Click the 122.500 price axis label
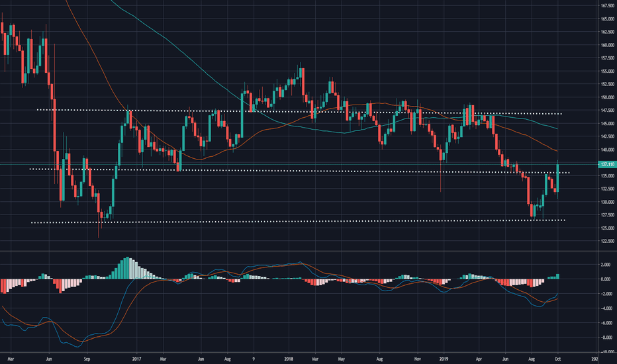617x364 pixels. click(x=608, y=241)
